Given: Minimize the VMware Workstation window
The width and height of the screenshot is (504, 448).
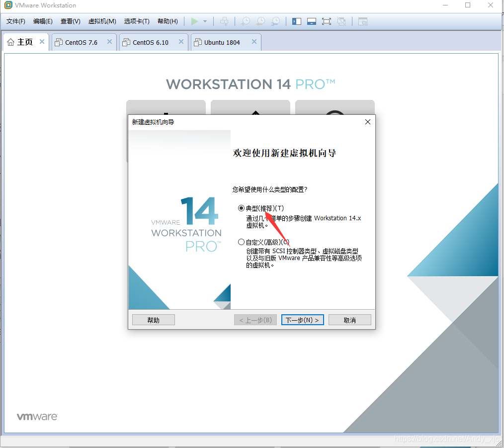Looking at the screenshot, I should coord(445,5).
